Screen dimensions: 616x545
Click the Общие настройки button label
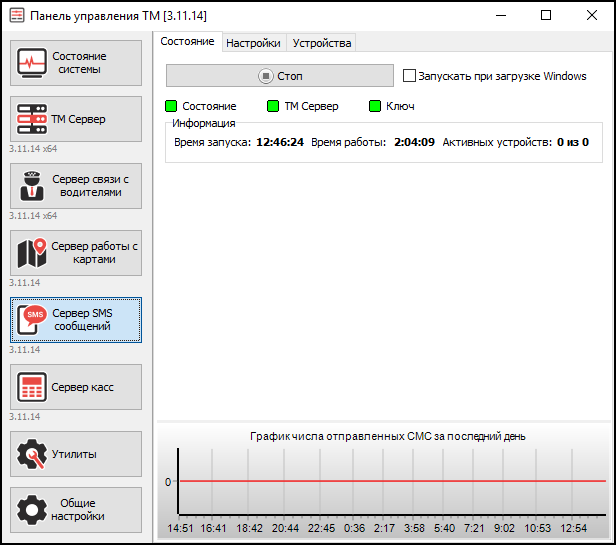tap(78, 510)
